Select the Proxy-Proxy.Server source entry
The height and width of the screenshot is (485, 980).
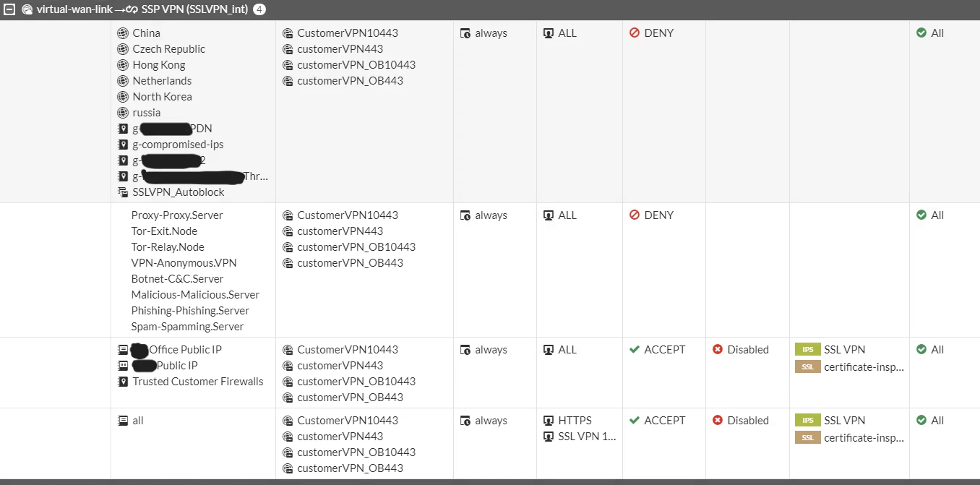click(x=177, y=215)
